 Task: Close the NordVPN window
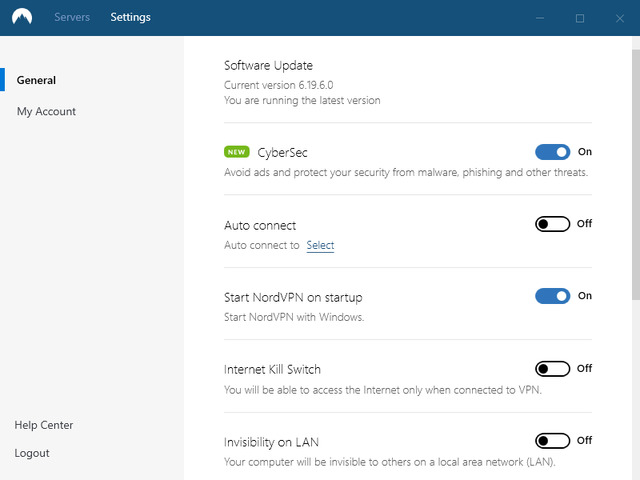620,18
